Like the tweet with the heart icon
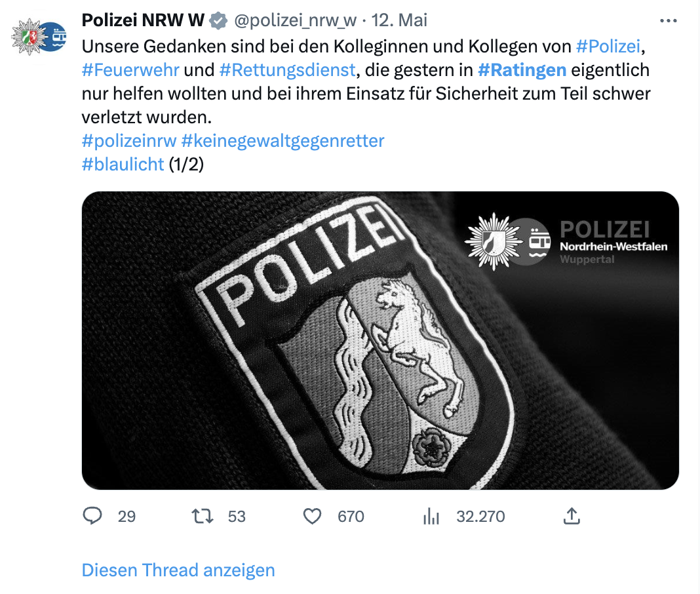Screen dimensions: 700x594 coord(313,516)
